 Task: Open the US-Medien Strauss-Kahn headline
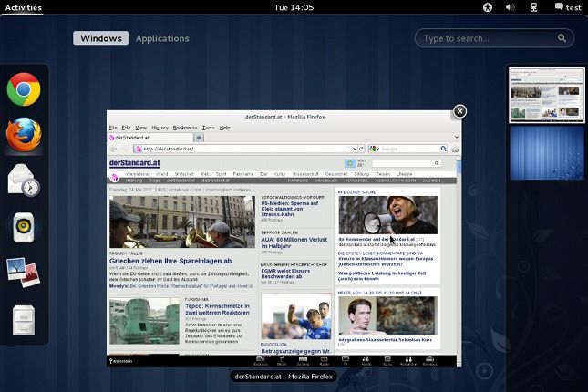(290, 209)
